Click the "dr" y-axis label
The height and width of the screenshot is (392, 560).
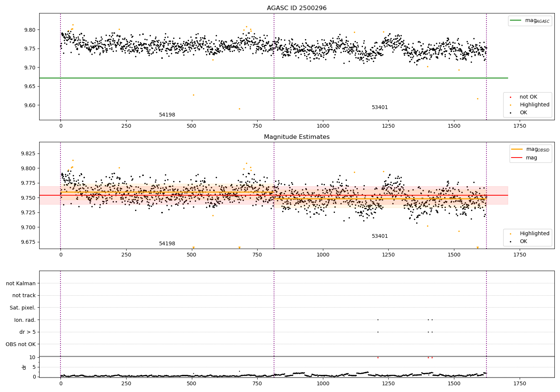24,367
